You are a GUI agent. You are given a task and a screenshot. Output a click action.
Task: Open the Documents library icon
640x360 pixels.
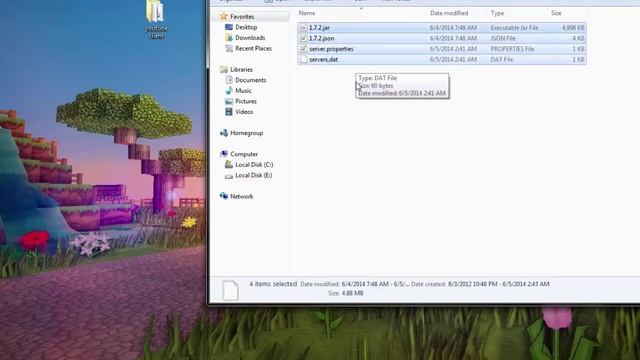tap(229, 80)
